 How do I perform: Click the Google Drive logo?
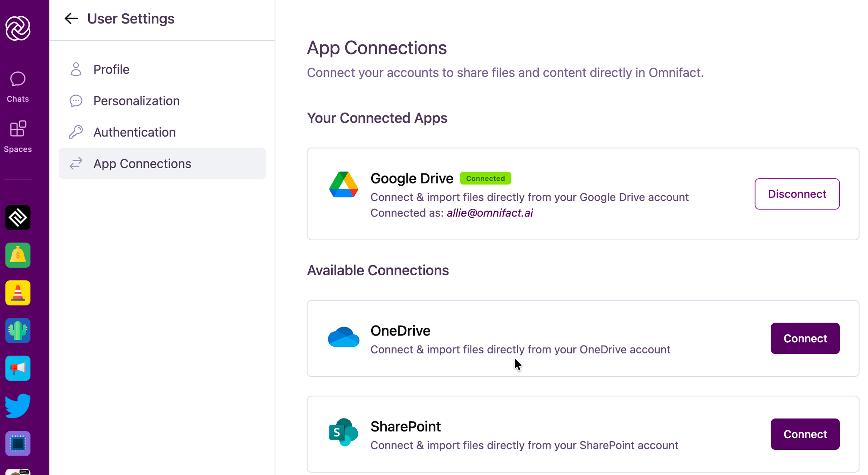343,185
